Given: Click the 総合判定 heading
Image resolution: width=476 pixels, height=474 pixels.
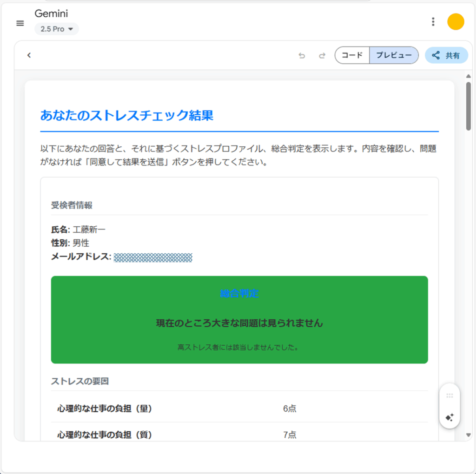Looking at the screenshot, I should (x=239, y=293).
